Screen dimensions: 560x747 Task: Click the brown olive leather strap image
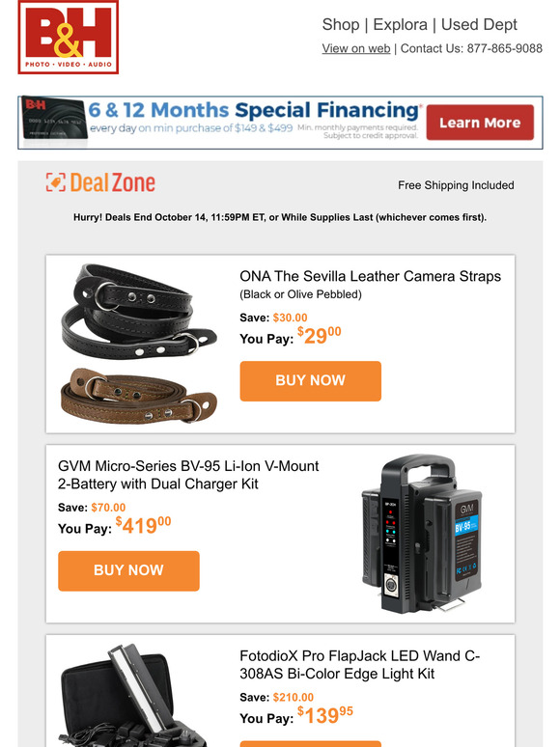click(x=139, y=396)
